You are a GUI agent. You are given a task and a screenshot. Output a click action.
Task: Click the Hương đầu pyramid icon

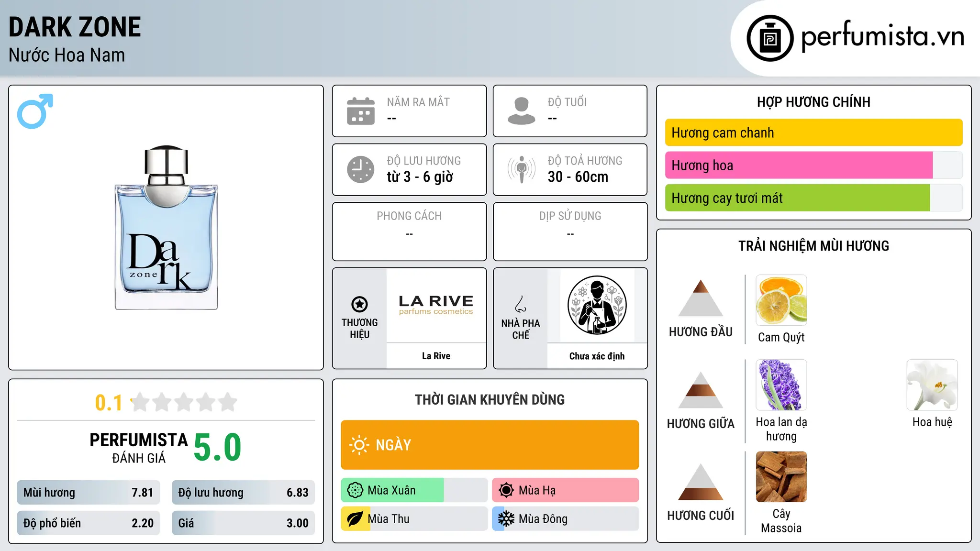coord(701,298)
